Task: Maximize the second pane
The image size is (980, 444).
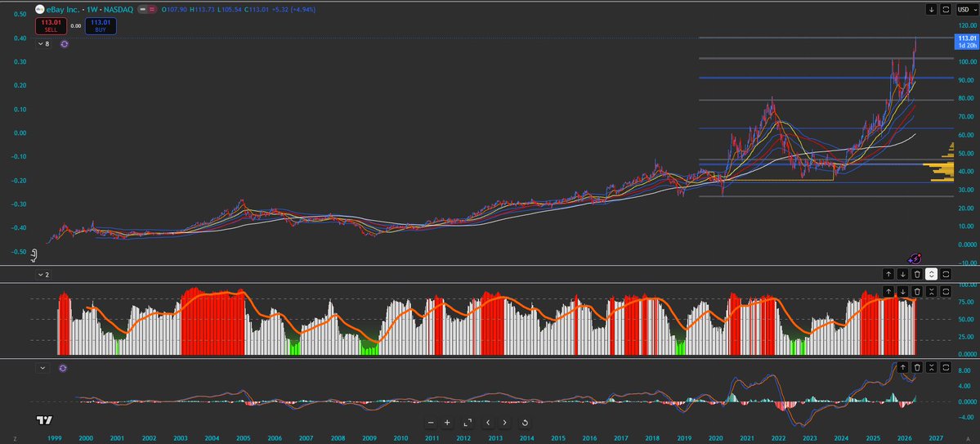Action: click(946, 274)
